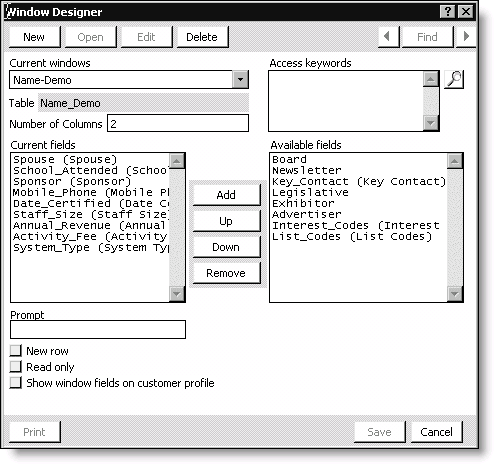
Task: Select System_Type in Current fields
Action: tap(90, 247)
